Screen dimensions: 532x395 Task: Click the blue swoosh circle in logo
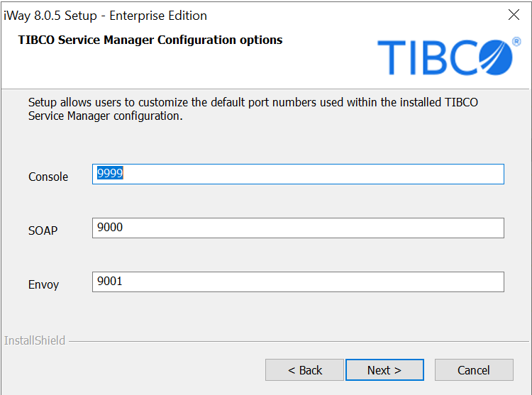(495, 57)
